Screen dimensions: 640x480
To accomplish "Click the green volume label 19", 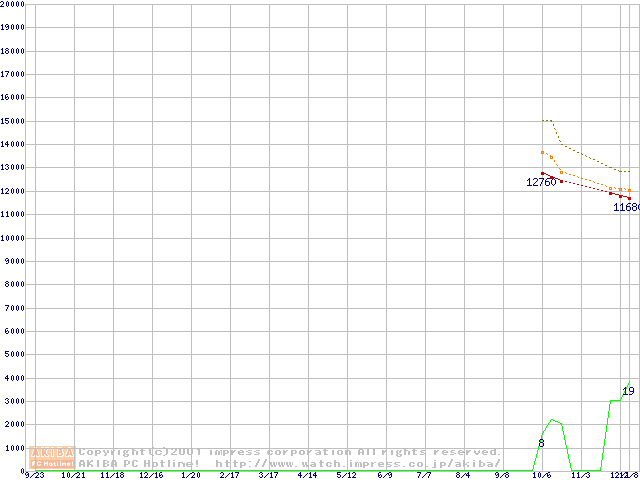I will pos(628,391).
